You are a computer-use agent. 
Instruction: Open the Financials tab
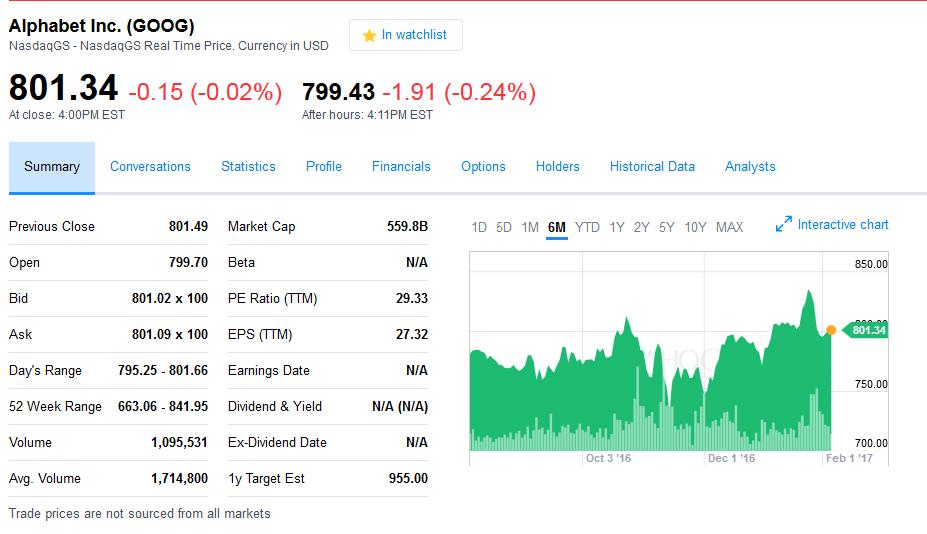coord(401,167)
